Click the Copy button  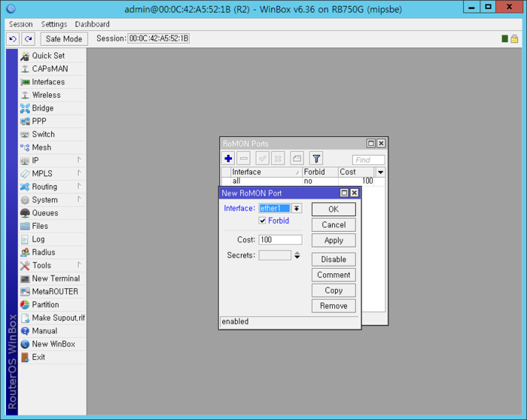pos(334,291)
